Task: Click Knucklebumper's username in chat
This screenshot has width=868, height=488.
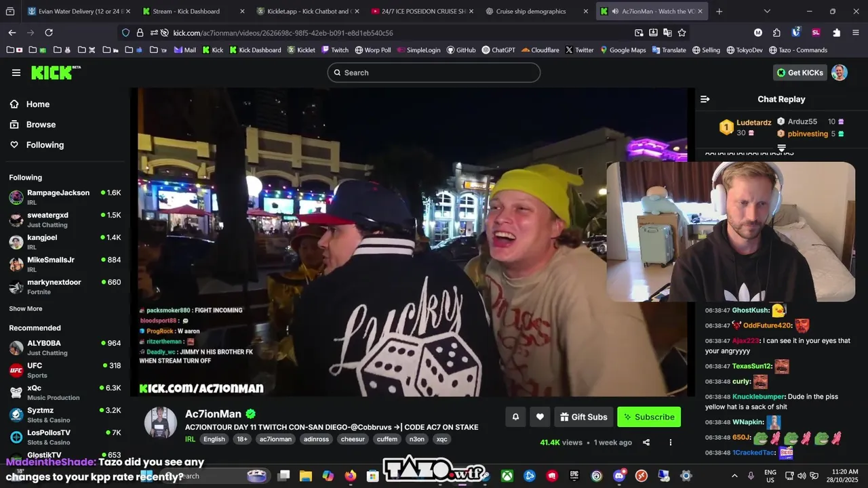Action: (x=759, y=396)
